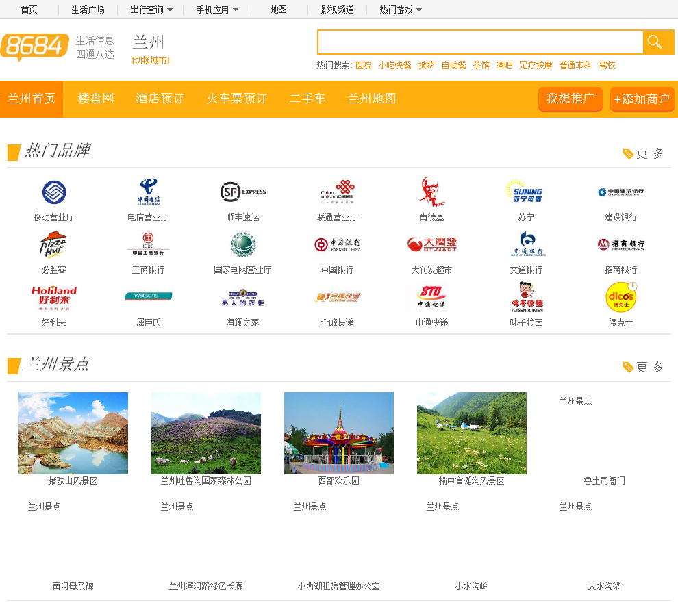Click the 鲁土司衙门 attraction link

(604, 480)
